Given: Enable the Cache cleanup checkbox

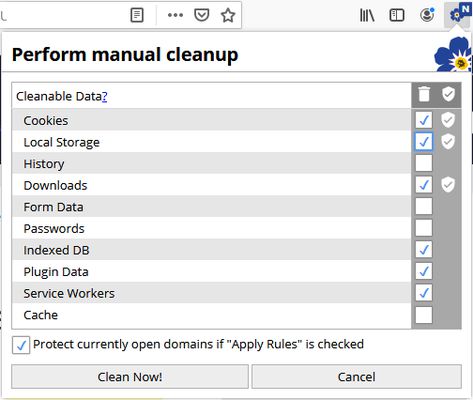Looking at the screenshot, I should [424, 315].
